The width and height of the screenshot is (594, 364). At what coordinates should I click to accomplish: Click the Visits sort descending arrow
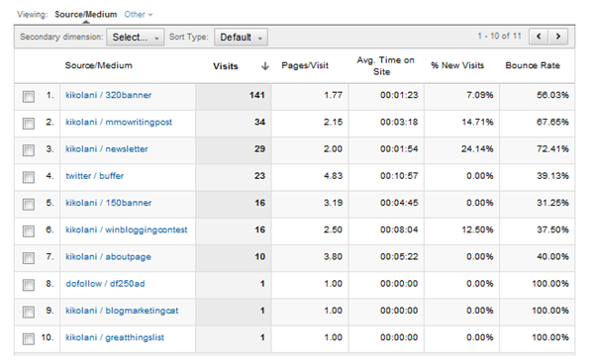[265, 66]
